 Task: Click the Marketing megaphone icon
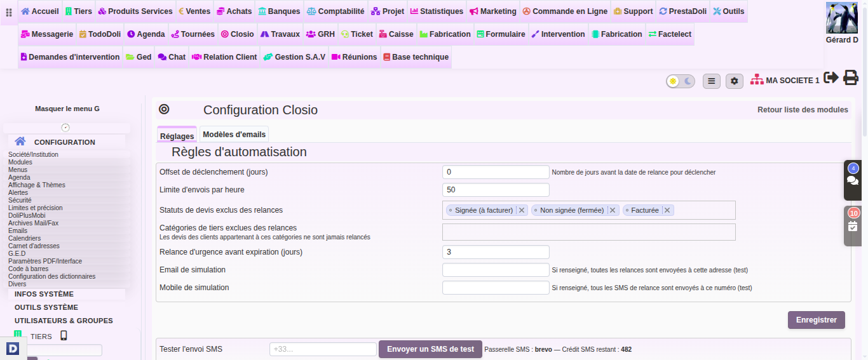tap(473, 11)
